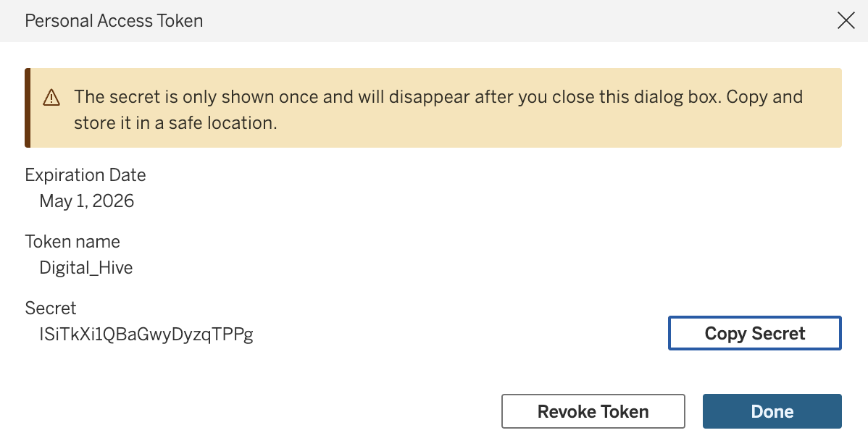Click 'store it in a safe location' text

175,123
